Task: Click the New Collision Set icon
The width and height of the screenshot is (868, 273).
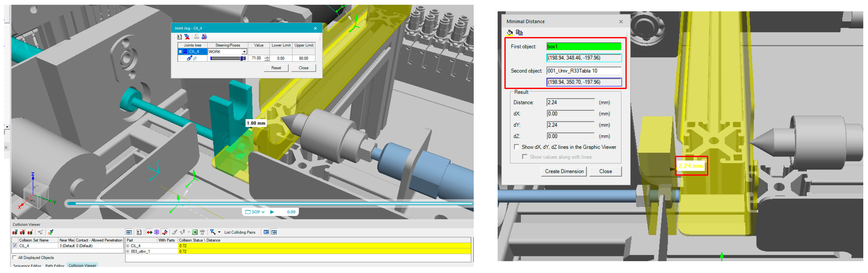Action: [x=15, y=232]
